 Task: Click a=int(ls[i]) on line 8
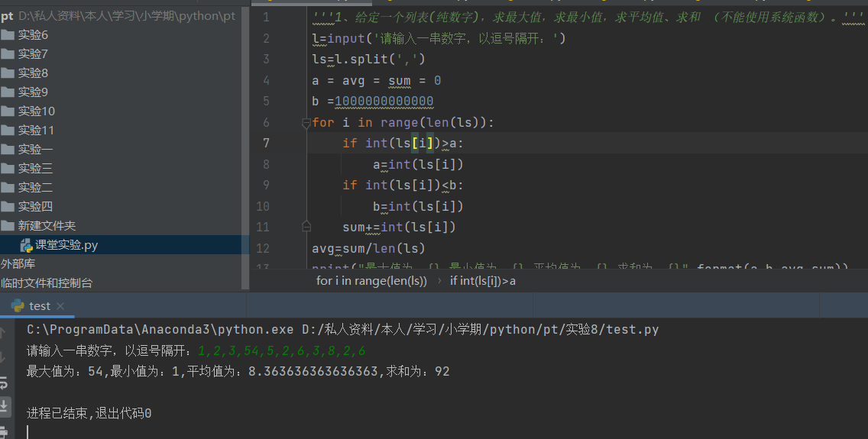point(418,164)
